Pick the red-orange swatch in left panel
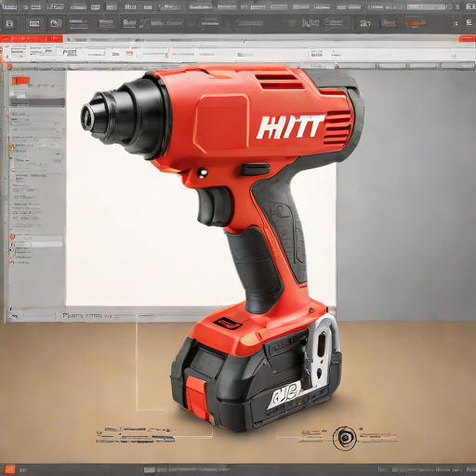 (x=20, y=81)
